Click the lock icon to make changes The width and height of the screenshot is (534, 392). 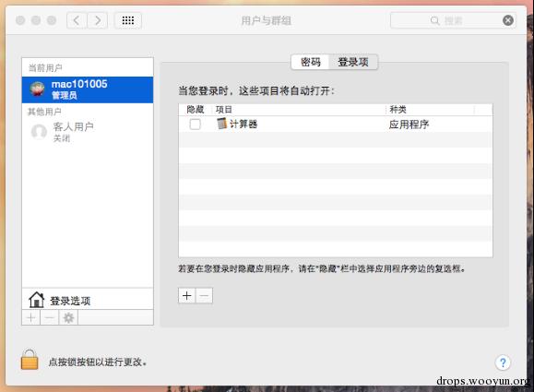pyautogui.click(x=30, y=360)
